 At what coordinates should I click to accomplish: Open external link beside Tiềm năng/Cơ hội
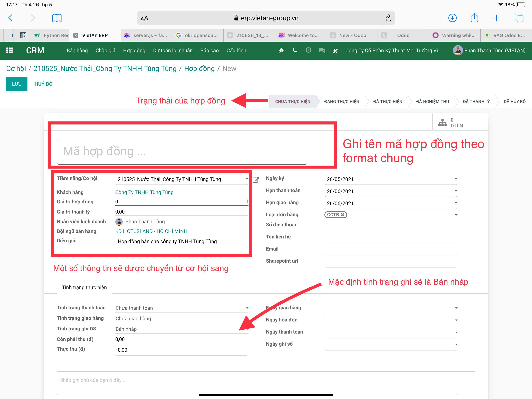[x=256, y=180]
